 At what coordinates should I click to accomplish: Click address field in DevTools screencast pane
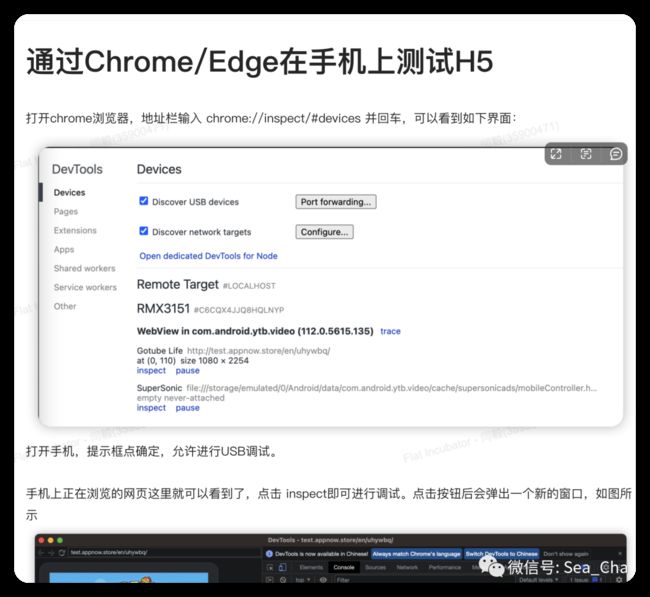[164, 552]
